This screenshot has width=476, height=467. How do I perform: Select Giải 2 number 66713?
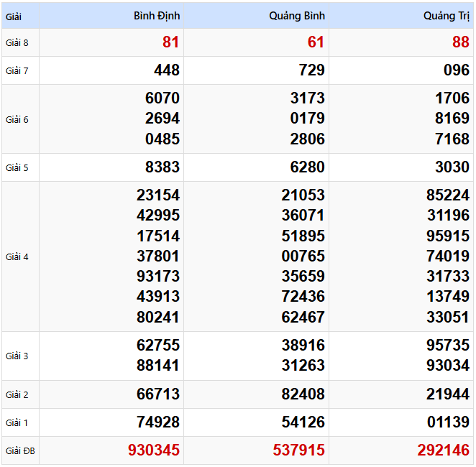(x=158, y=394)
